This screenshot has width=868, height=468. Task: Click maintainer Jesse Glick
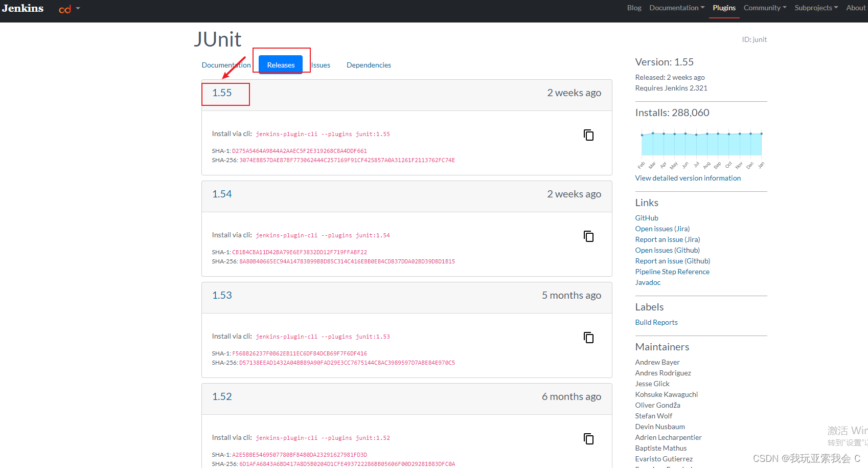[x=652, y=384]
